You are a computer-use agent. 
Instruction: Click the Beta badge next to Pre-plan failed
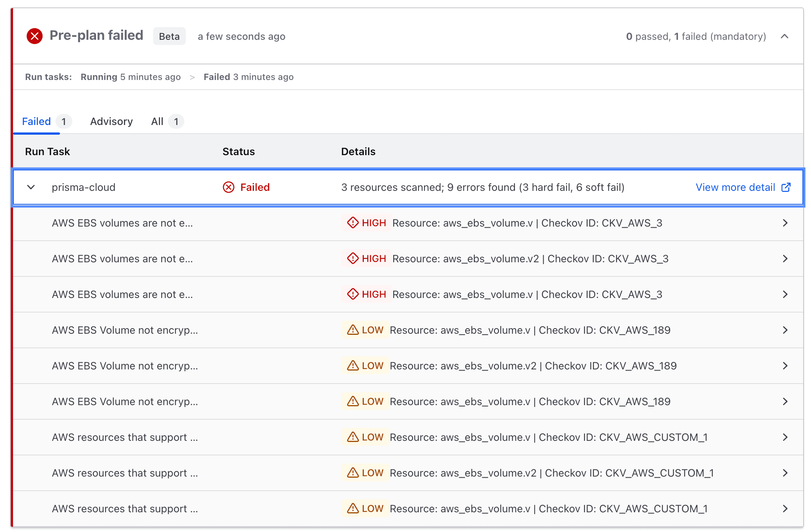coord(169,36)
